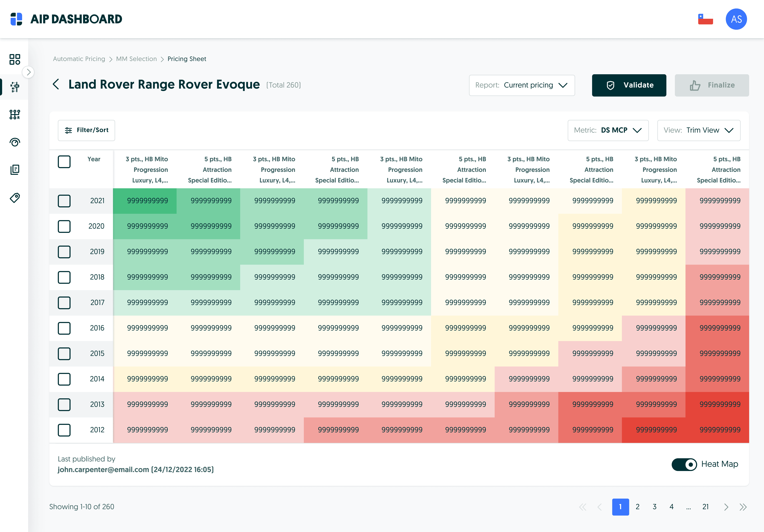Go back using arrow beside Land Rover title
This screenshot has height=532, width=764.
click(56, 85)
